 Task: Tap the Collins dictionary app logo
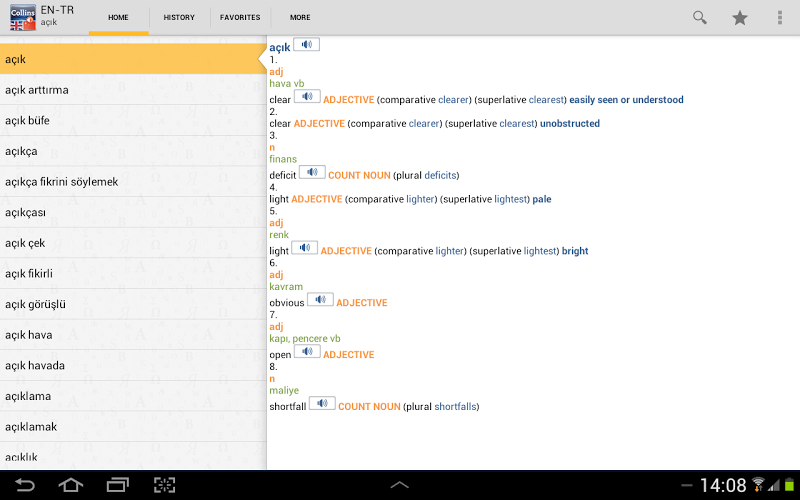pos(23,17)
